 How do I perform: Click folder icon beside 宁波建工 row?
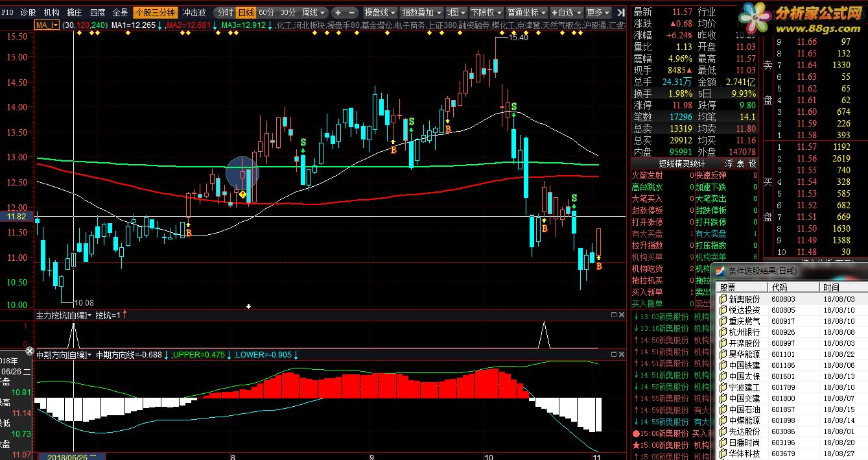point(723,387)
